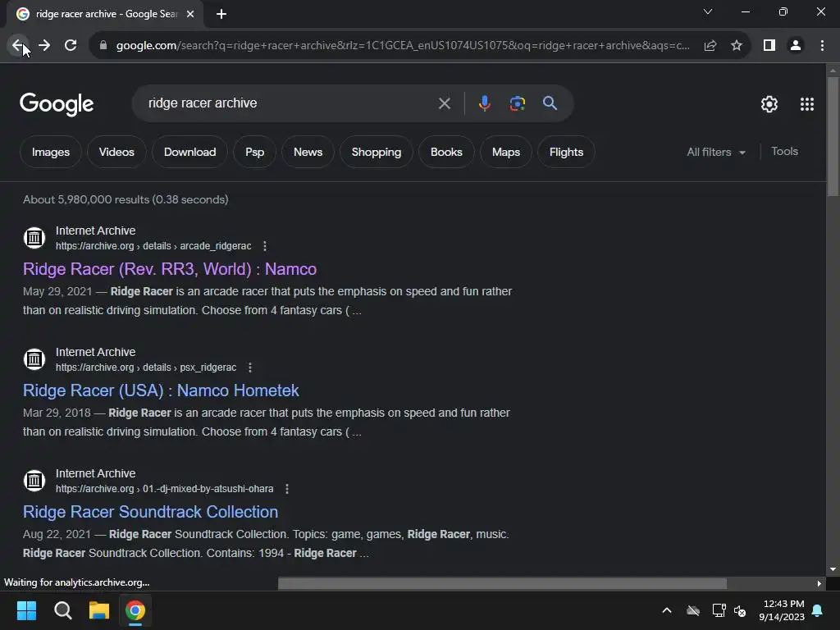
Task: Click archive.org psx_ridgerac URL breadcrumb
Action: pos(146,367)
